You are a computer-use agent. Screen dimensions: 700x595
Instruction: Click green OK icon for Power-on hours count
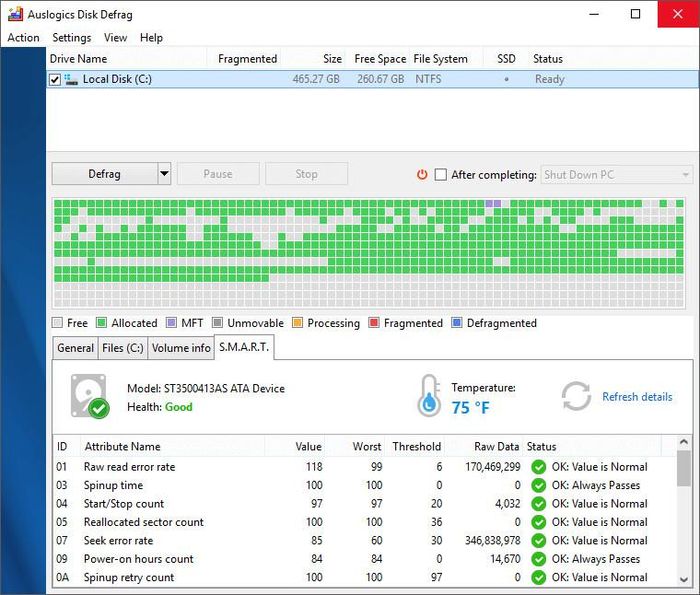point(538,559)
